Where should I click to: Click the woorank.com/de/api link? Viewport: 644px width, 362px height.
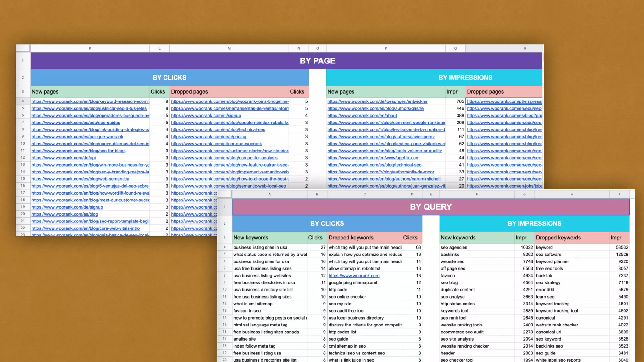click(64, 158)
